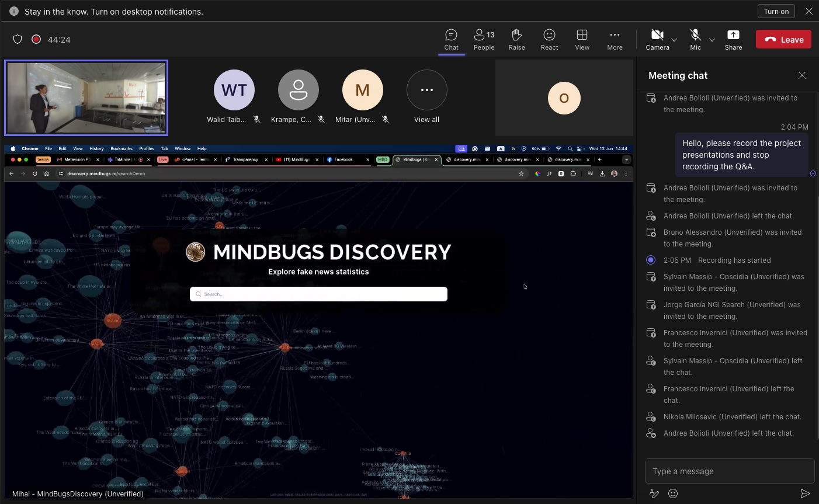Click the Mindbugs Discovery logo

[196, 252]
